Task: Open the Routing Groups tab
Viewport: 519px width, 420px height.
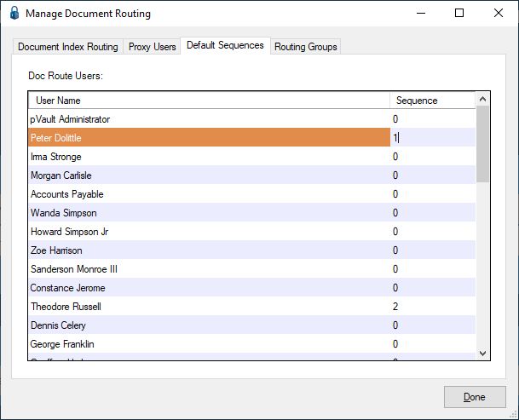Action: click(305, 47)
